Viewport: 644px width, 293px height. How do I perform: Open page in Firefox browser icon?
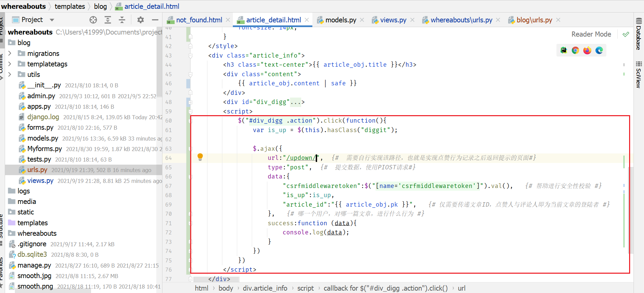587,50
